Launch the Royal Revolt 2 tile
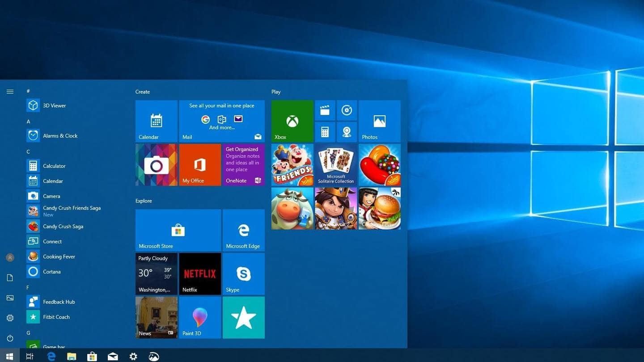The height and width of the screenshot is (362, 644). (x=336, y=208)
